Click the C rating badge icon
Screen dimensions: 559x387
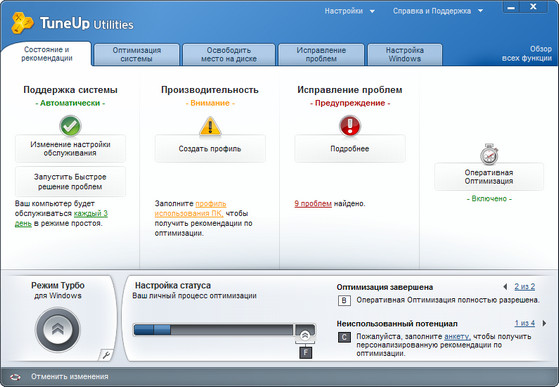click(x=344, y=337)
